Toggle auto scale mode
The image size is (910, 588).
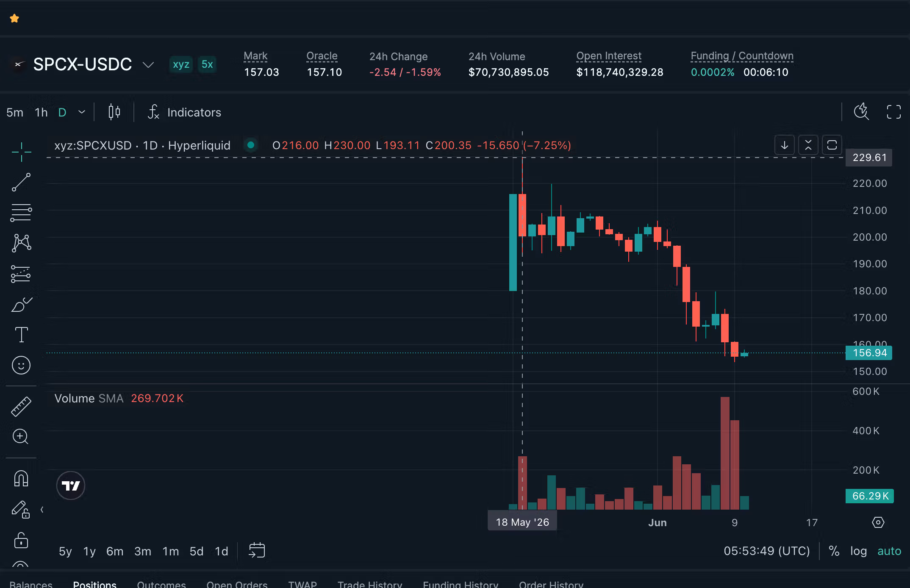[889, 551]
